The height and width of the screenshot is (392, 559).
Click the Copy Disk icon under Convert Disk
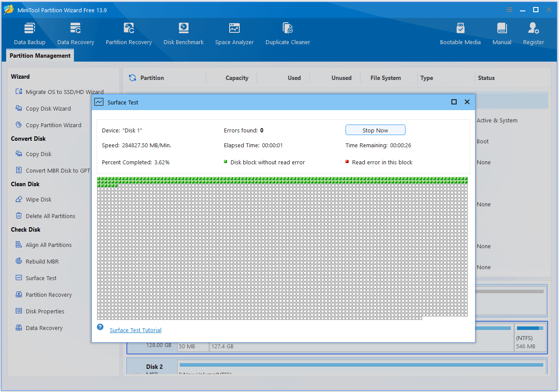coord(19,154)
